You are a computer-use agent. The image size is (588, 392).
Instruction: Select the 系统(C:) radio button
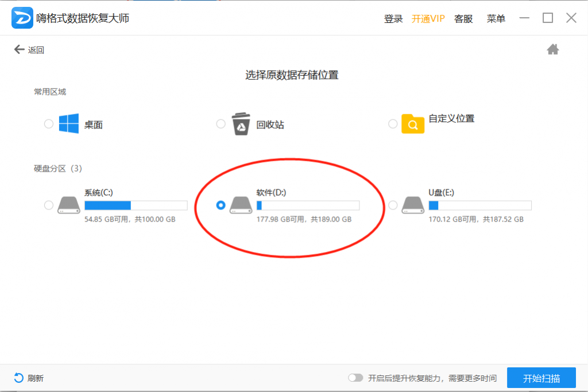[x=49, y=205]
